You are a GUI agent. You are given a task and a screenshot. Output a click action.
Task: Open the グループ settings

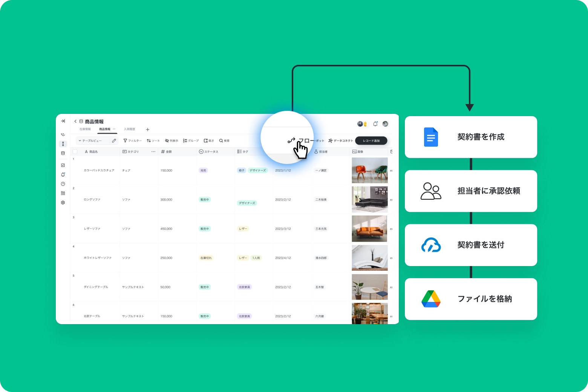click(x=190, y=140)
